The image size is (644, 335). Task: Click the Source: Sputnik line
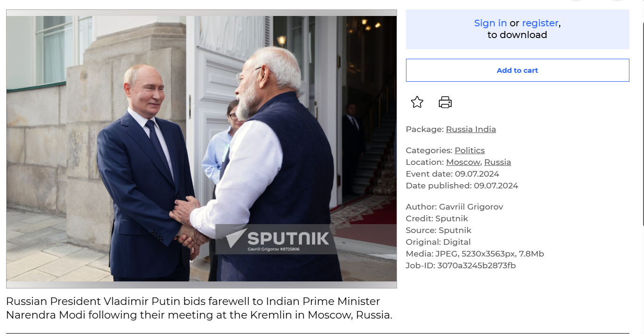coord(438,230)
